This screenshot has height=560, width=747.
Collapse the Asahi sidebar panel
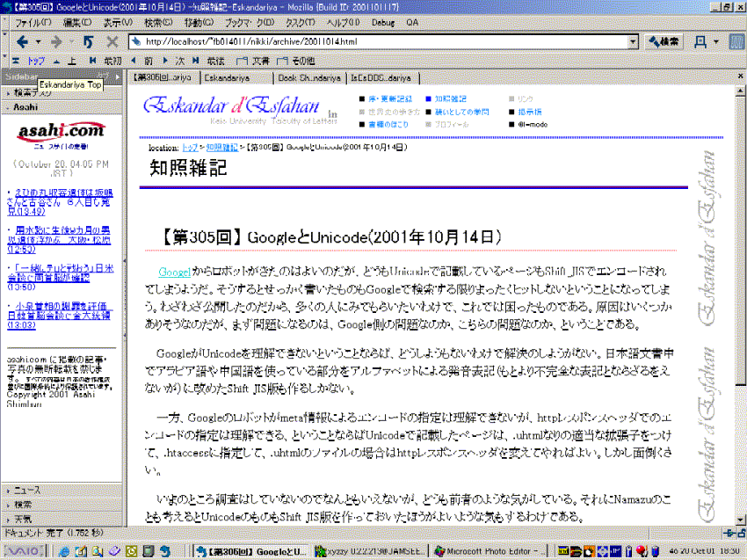[x=61, y=107]
